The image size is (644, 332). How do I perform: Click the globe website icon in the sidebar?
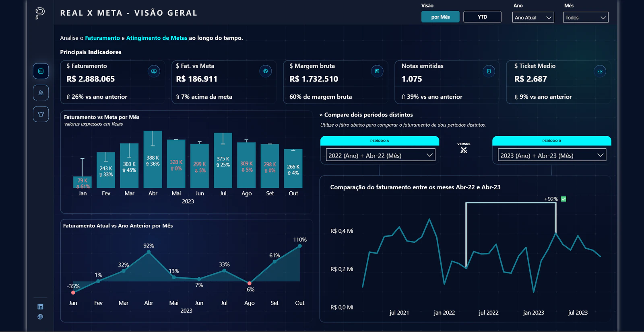point(40,317)
